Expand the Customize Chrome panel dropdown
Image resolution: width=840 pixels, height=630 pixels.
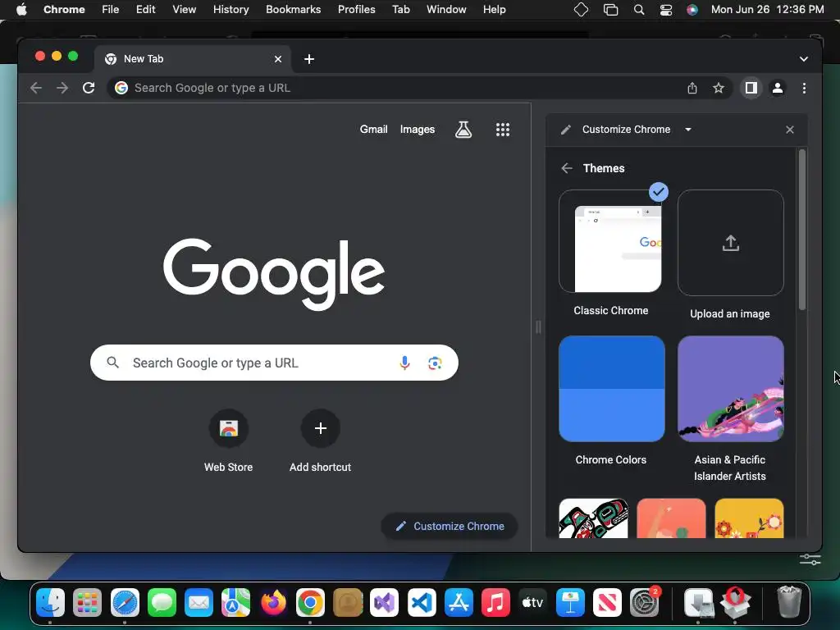[688, 130]
